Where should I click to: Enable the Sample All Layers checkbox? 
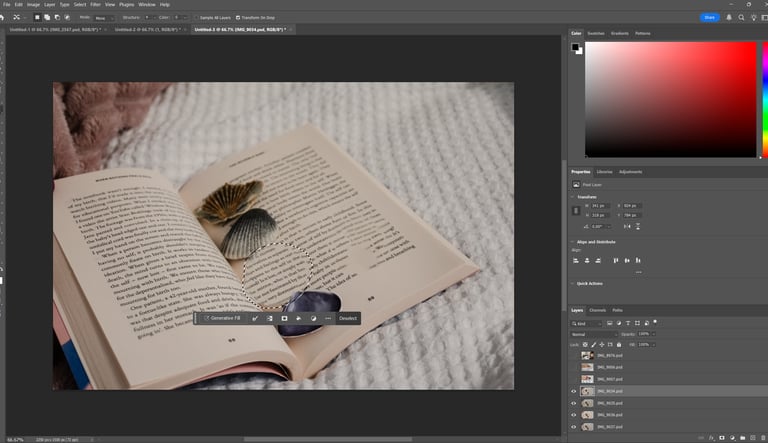click(x=197, y=17)
